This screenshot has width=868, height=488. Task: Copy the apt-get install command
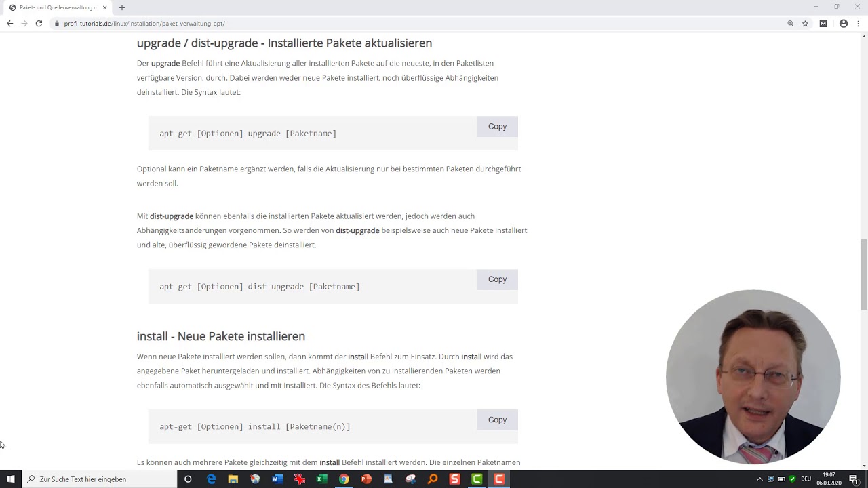(497, 420)
